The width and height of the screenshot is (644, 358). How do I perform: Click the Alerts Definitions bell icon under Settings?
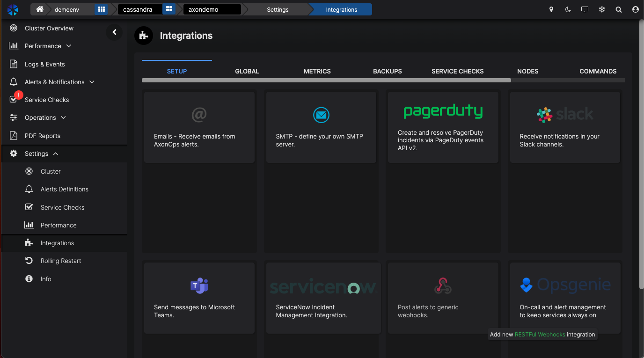click(29, 189)
